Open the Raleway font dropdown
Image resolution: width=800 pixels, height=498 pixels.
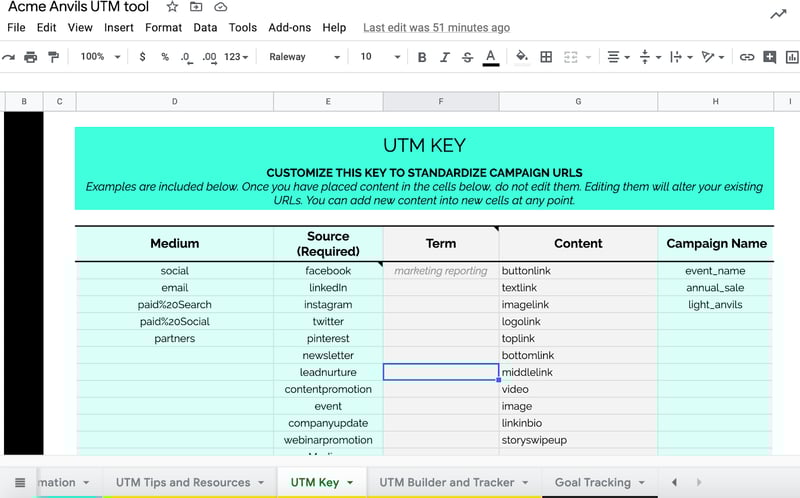tap(304, 57)
